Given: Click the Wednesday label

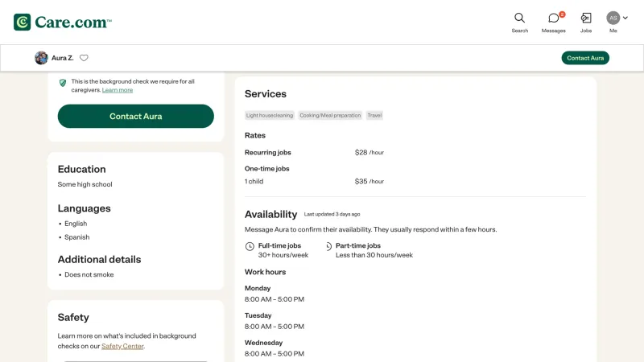Looking at the screenshot, I should (264, 343).
